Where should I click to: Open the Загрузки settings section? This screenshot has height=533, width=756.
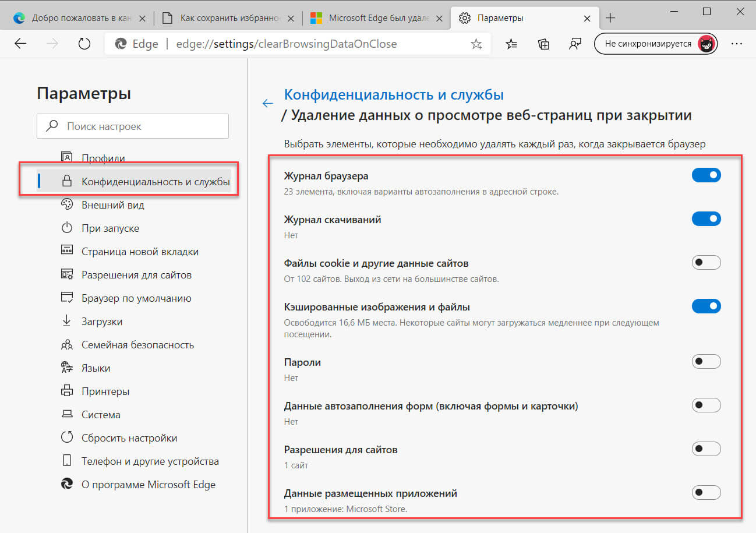(x=102, y=322)
